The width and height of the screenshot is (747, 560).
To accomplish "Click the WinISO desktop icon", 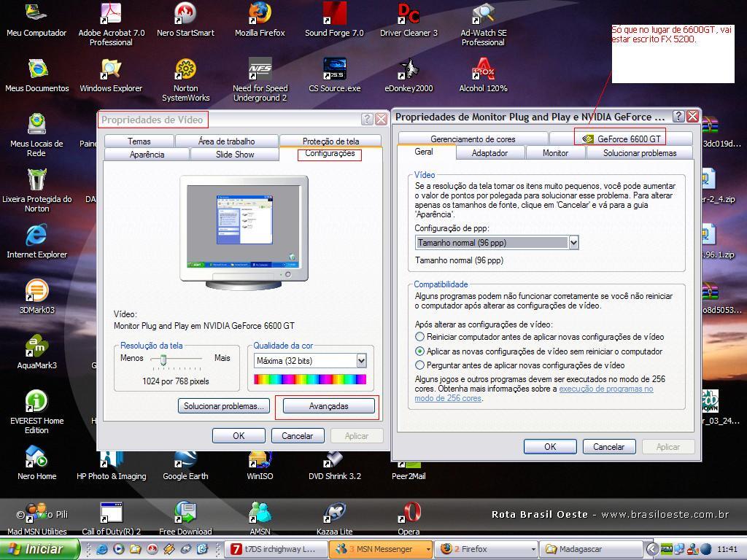I will [x=260, y=467].
